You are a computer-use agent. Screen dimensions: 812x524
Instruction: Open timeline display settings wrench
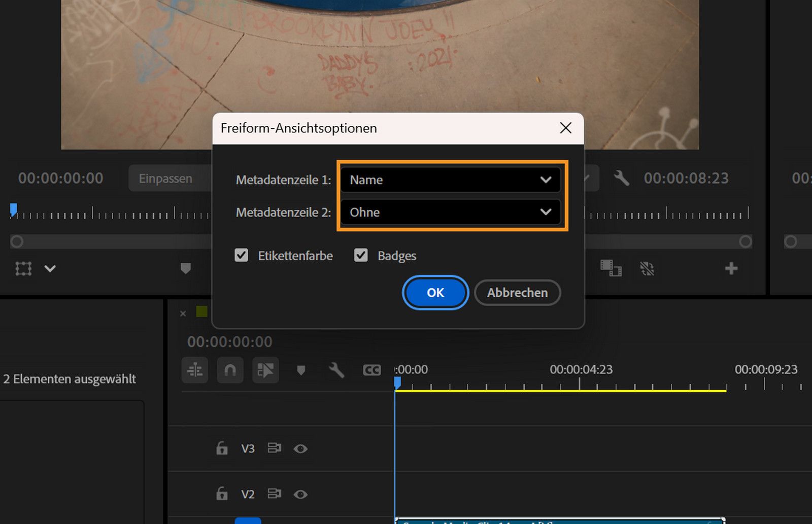336,370
